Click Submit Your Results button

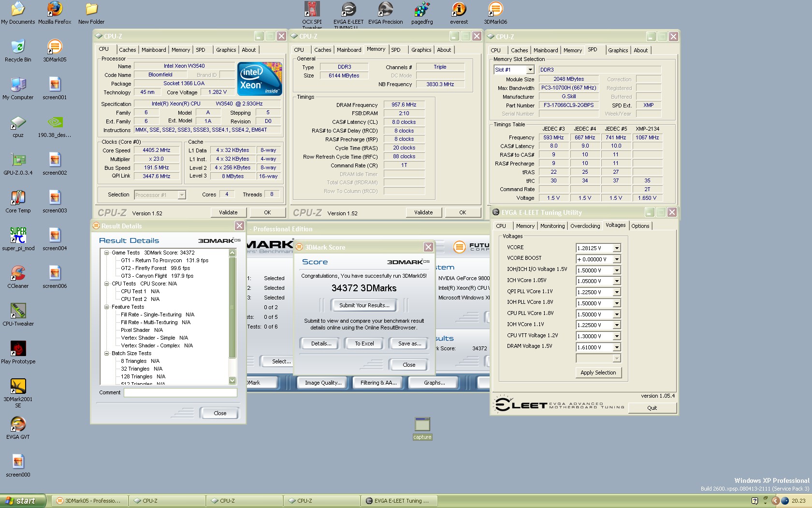pos(364,305)
